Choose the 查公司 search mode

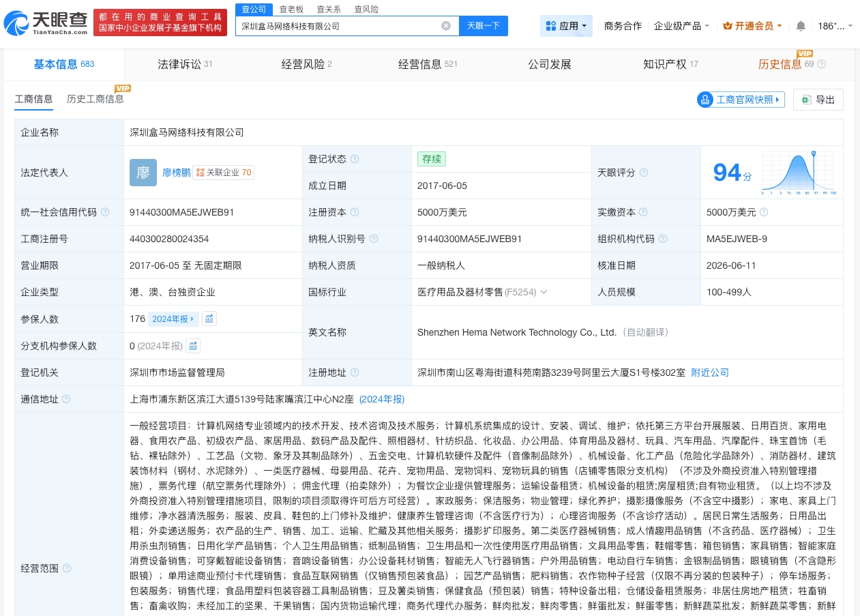pyautogui.click(x=254, y=10)
